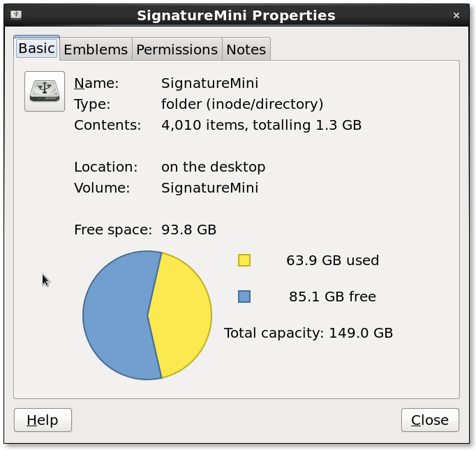The width and height of the screenshot is (476, 450).
Task: Click "Total capacity: 149.0 GB" text
Action: coord(308,333)
